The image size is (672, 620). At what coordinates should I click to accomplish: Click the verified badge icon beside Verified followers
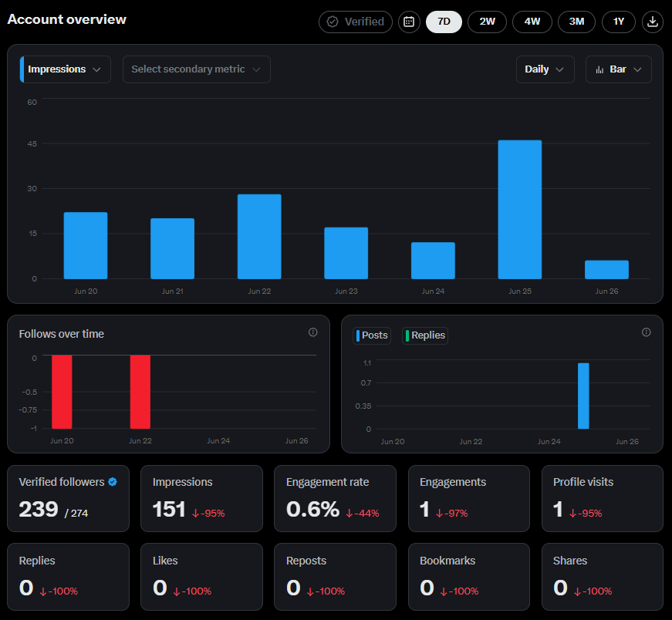113,482
